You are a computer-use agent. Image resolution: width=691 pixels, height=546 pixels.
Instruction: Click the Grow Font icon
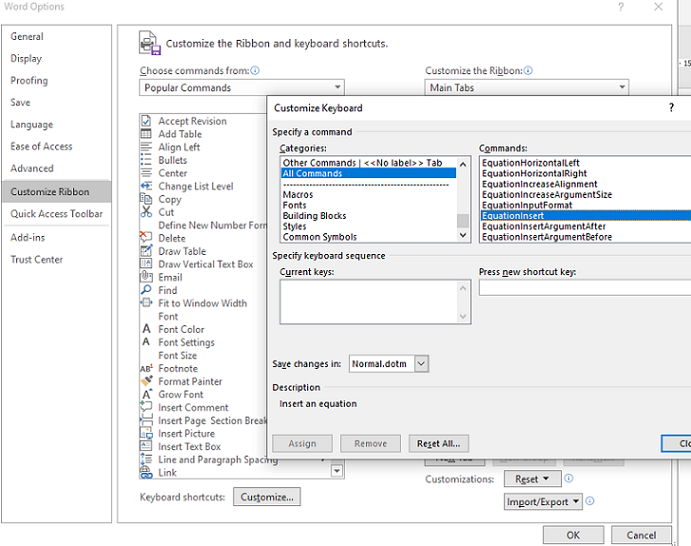(147, 394)
